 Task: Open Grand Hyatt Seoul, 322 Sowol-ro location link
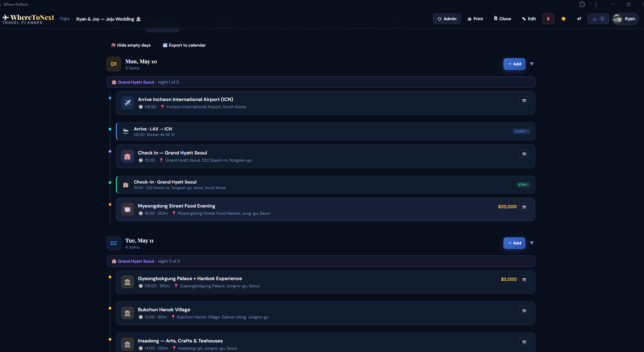208,160
